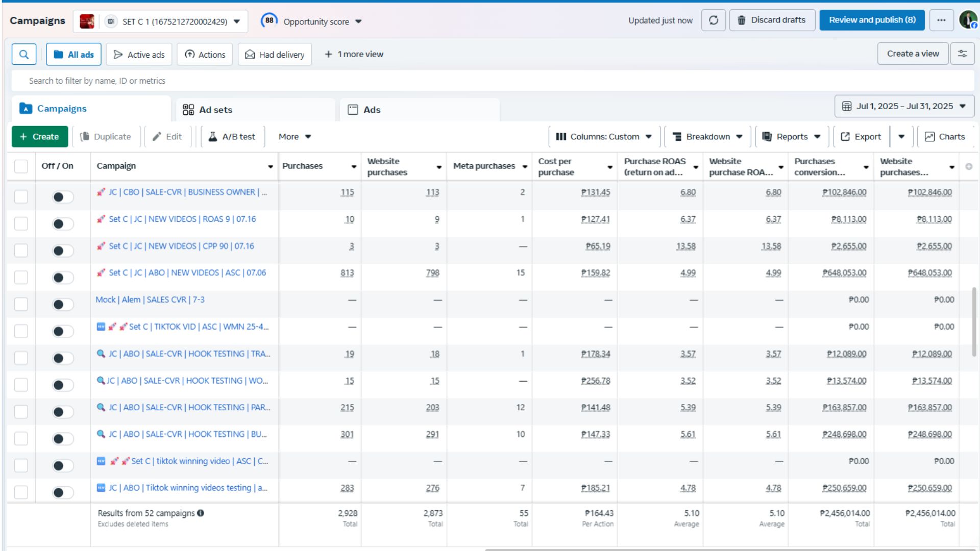This screenshot has width=980, height=551.
Task: Open the Columns: Custom dropdown
Action: click(x=604, y=137)
